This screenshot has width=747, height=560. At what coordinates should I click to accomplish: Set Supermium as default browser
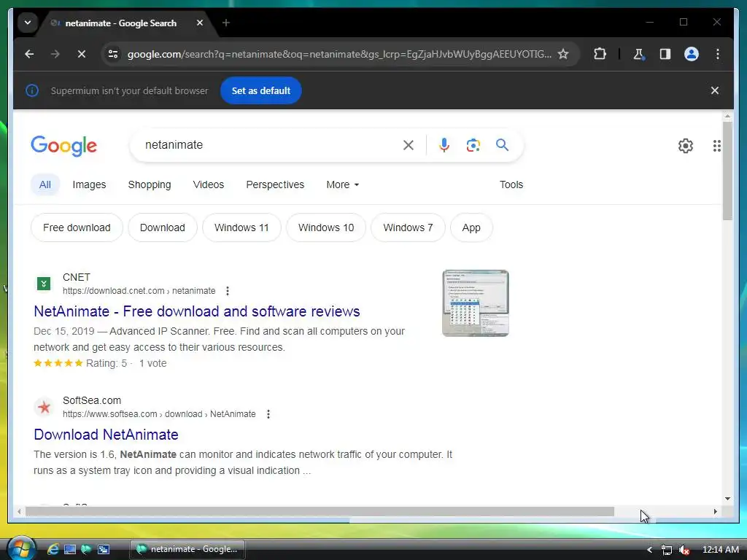point(260,90)
